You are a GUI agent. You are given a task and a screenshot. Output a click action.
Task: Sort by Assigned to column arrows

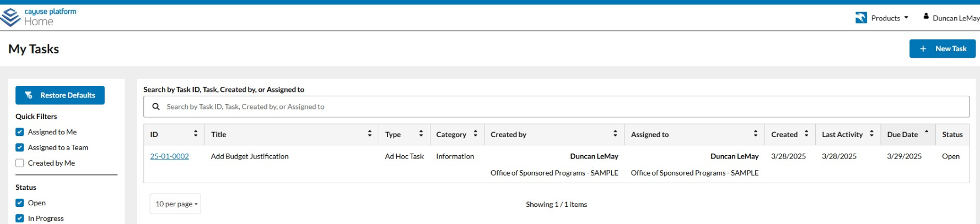pos(756,134)
